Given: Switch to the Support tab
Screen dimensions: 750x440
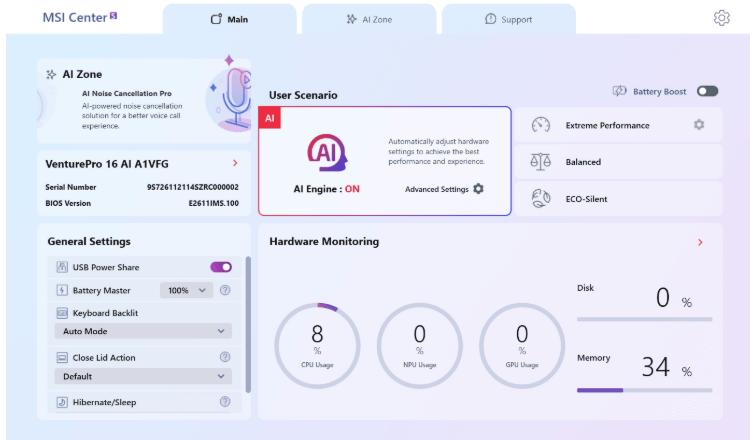Looking at the screenshot, I should (509, 19).
